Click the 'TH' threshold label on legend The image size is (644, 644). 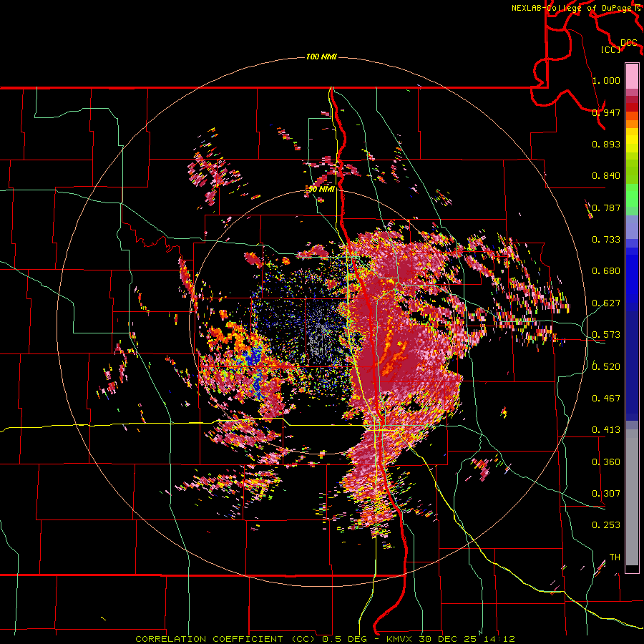[x=615, y=557]
